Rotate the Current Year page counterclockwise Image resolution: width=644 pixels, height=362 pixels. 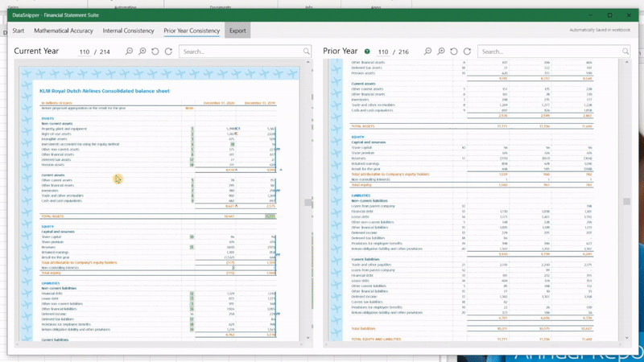[155, 51]
